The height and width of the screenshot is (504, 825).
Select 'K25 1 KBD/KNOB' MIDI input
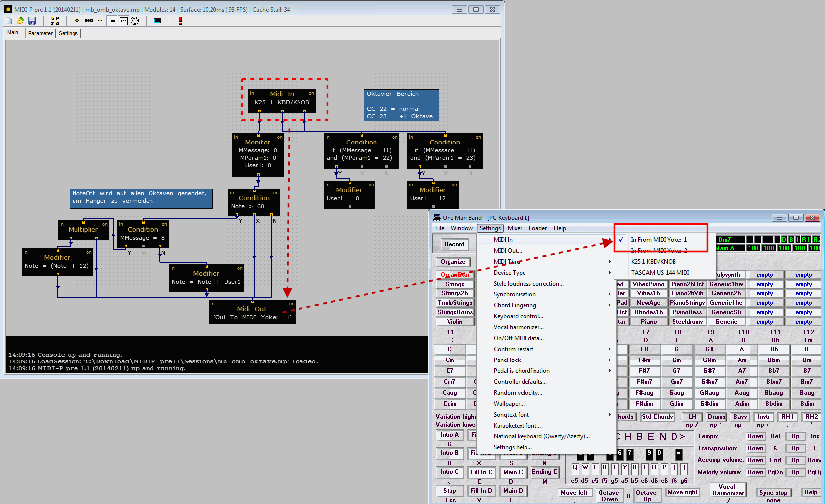pos(653,262)
